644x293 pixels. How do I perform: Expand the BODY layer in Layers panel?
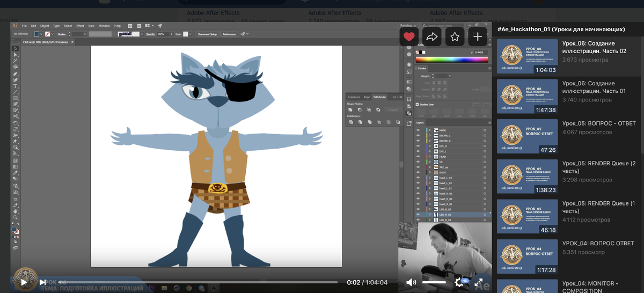tap(429, 172)
